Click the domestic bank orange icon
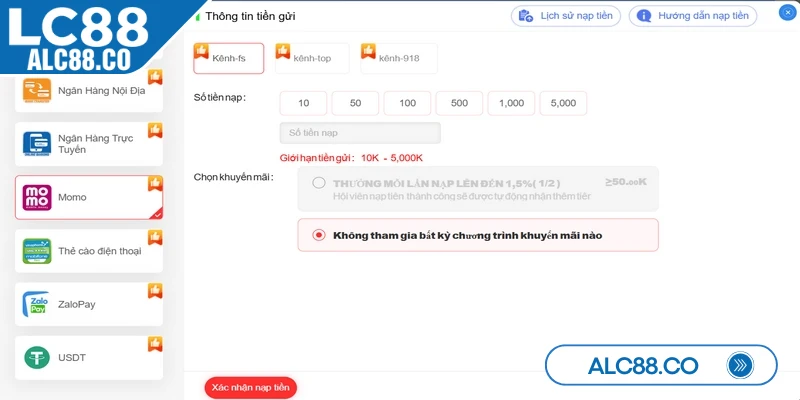This screenshot has width=800, height=400. [x=37, y=90]
